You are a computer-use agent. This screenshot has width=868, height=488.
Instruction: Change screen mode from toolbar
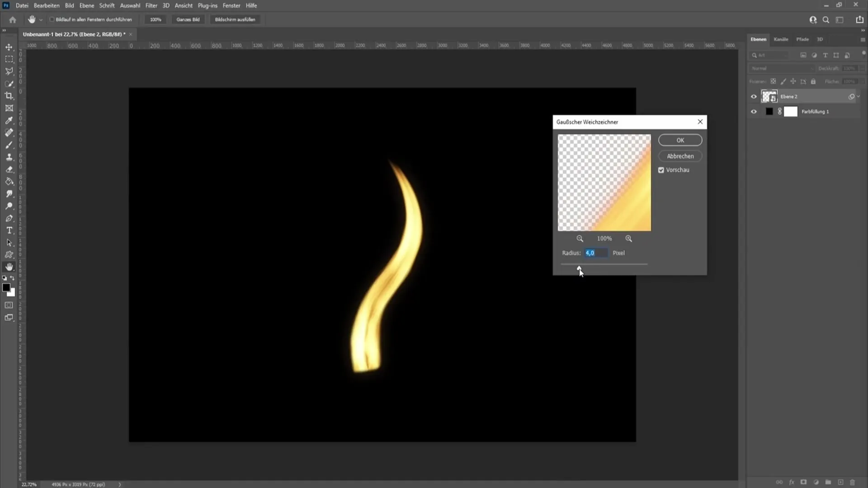click(x=9, y=317)
